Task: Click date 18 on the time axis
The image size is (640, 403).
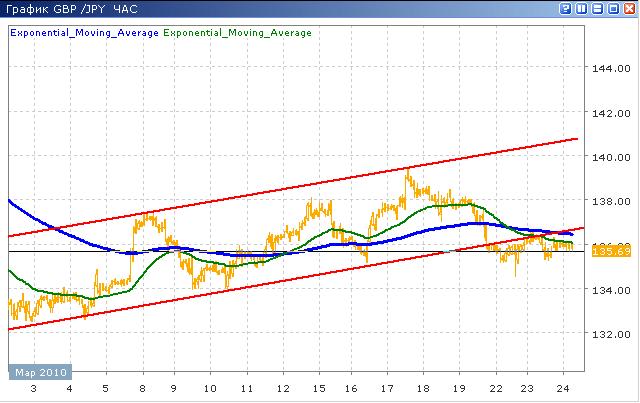Action: pyautogui.click(x=422, y=390)
